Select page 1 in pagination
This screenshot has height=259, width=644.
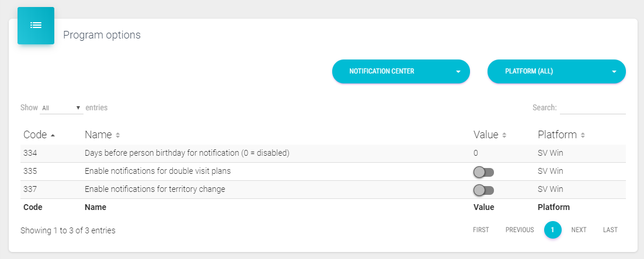(x=552, y=230)
